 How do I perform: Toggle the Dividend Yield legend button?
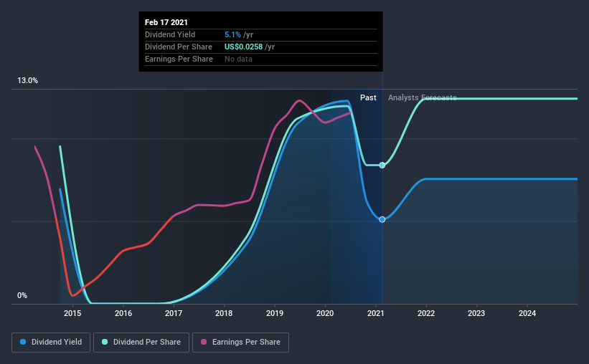(51, 343)
